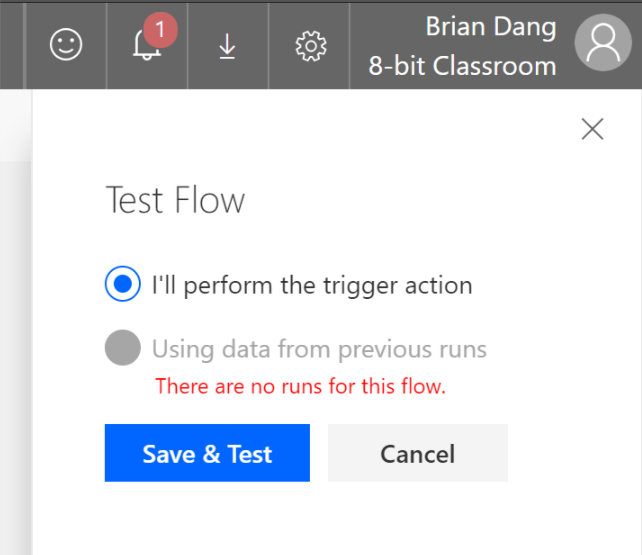Open the smiley face feedback icon
Image resolution: width=642 pixels, height=555 pixels.
coord(66,45)
